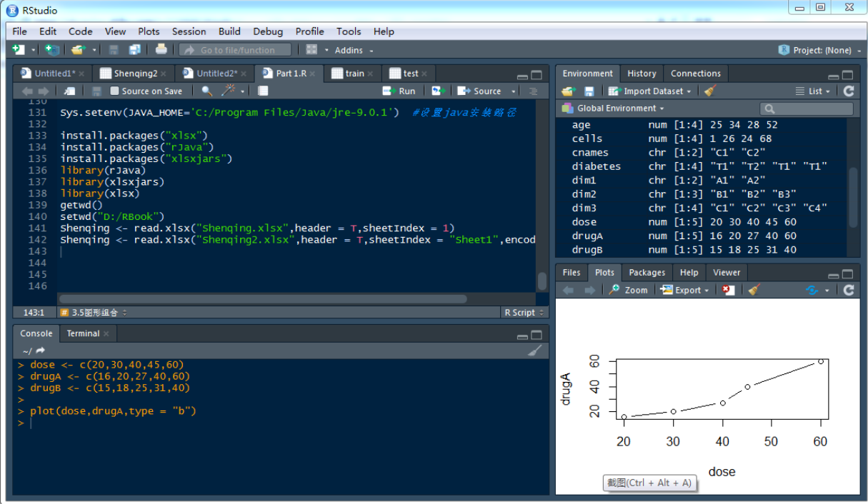
Task: Re-run previous code region icon
Action: (438, 91)
